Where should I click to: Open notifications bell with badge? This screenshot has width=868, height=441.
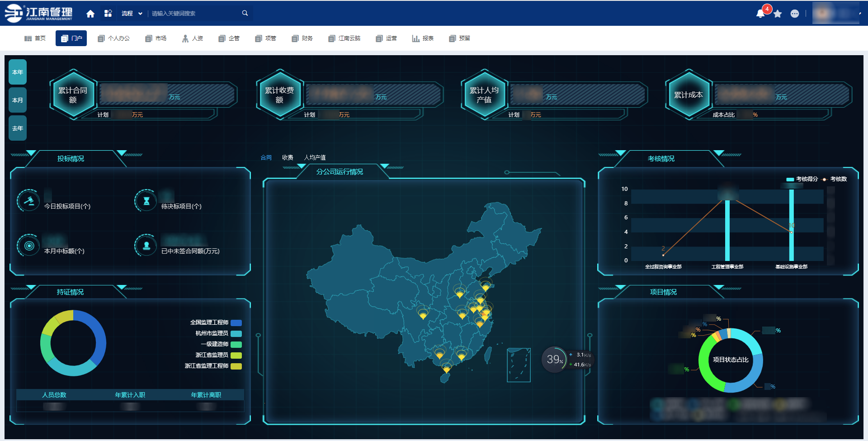click(x=761, y=14)
